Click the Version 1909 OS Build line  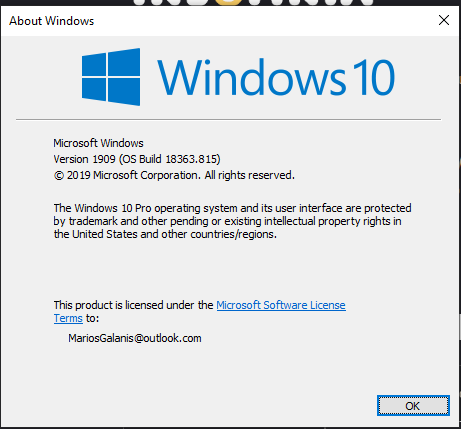coord(137,159)
